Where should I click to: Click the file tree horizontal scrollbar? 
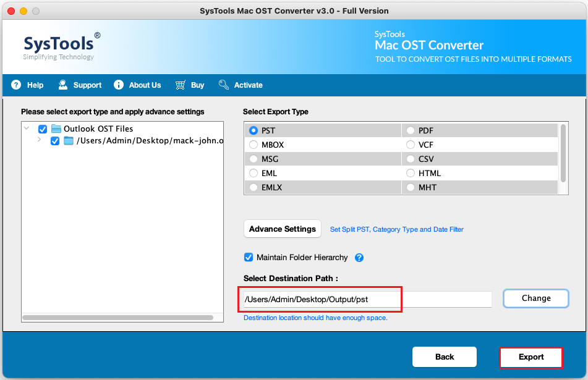(117, 318)
